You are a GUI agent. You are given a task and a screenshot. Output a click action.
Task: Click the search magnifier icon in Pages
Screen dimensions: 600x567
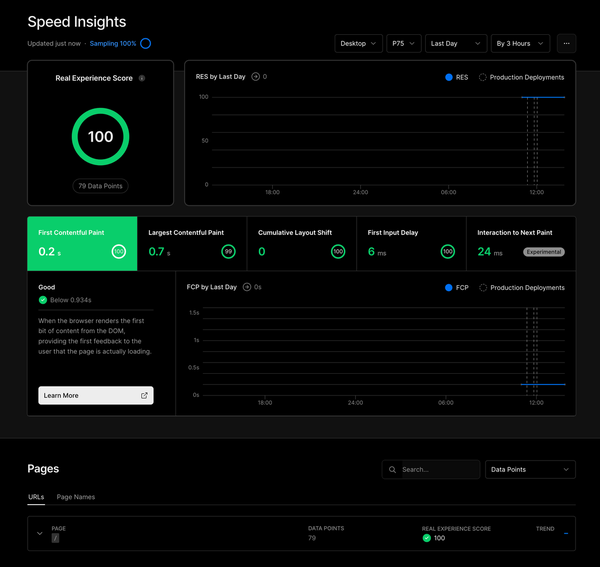pos(392,469)
